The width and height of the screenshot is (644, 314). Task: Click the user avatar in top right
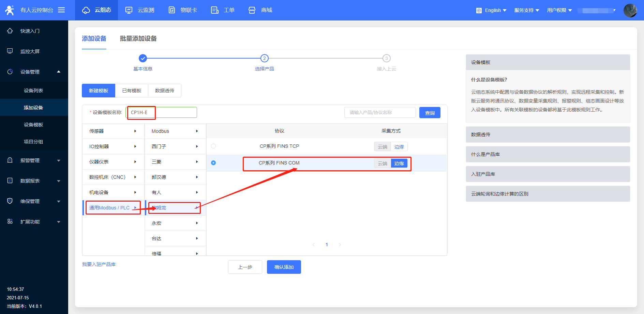pos(630,11)
